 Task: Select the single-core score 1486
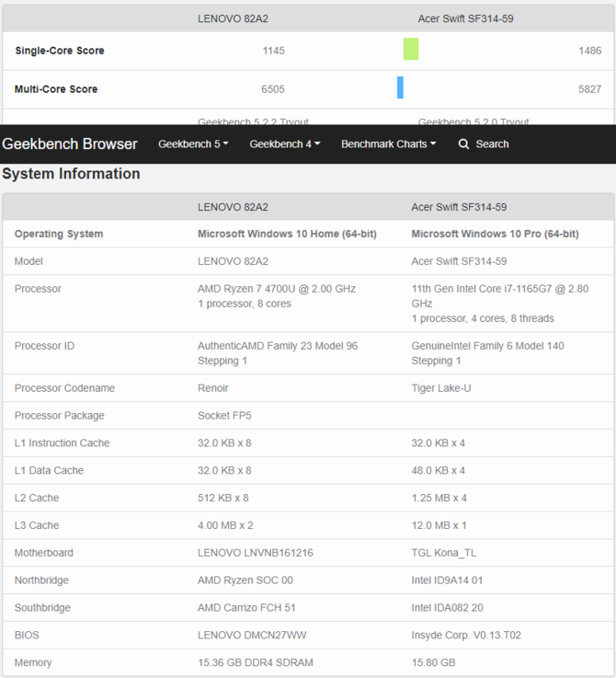(x=589, y=51)
